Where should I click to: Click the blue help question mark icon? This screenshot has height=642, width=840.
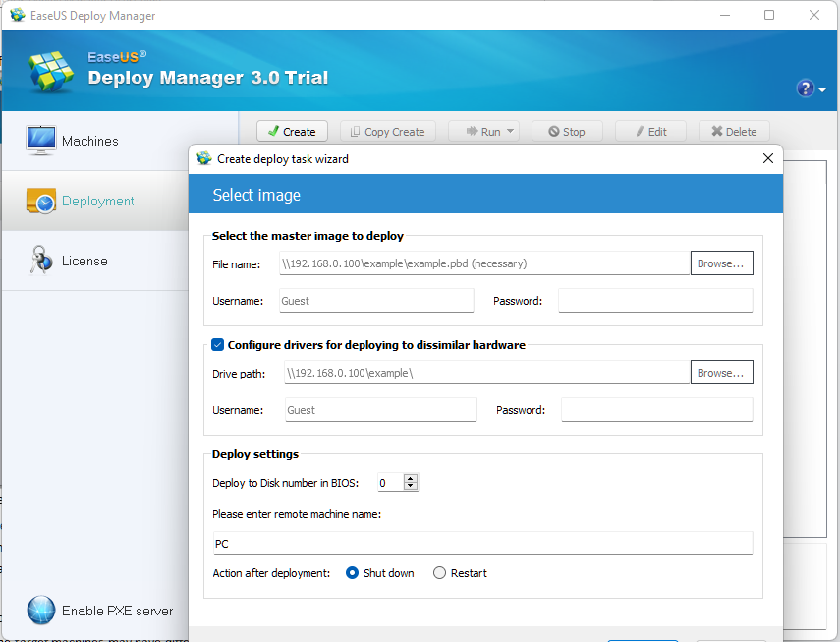pos(806,88)
